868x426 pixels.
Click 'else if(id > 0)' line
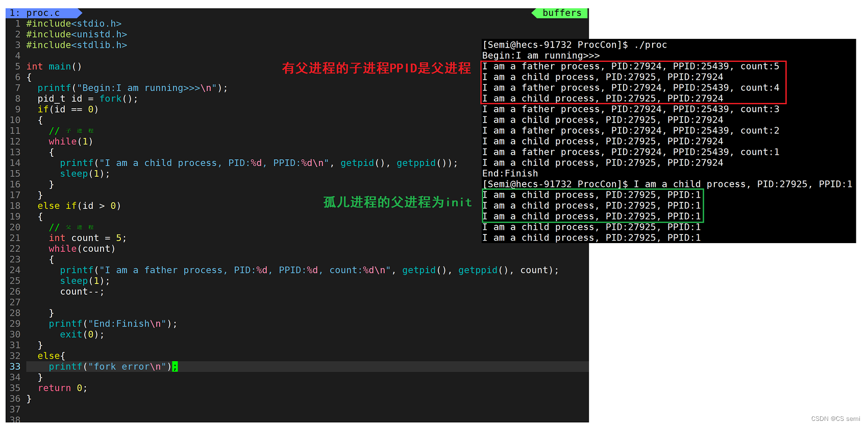click(79, 206)
